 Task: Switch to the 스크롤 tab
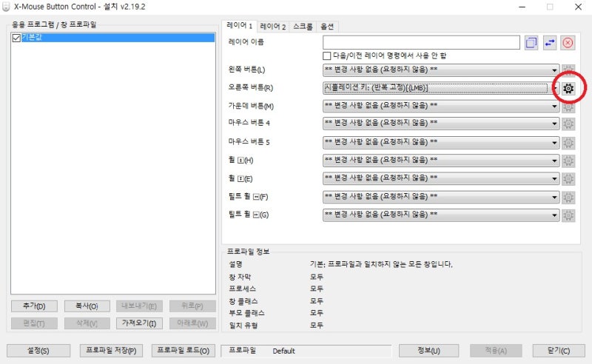(303, 27)
